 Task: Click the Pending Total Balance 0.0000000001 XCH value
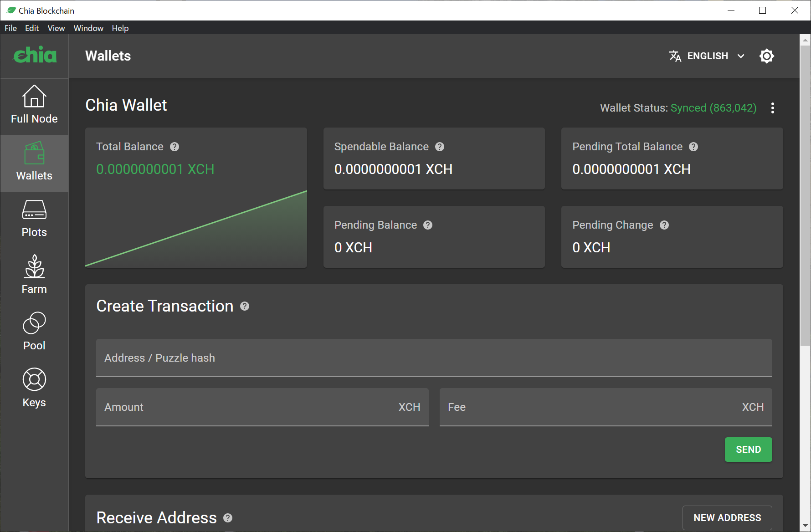click(631, 169)
